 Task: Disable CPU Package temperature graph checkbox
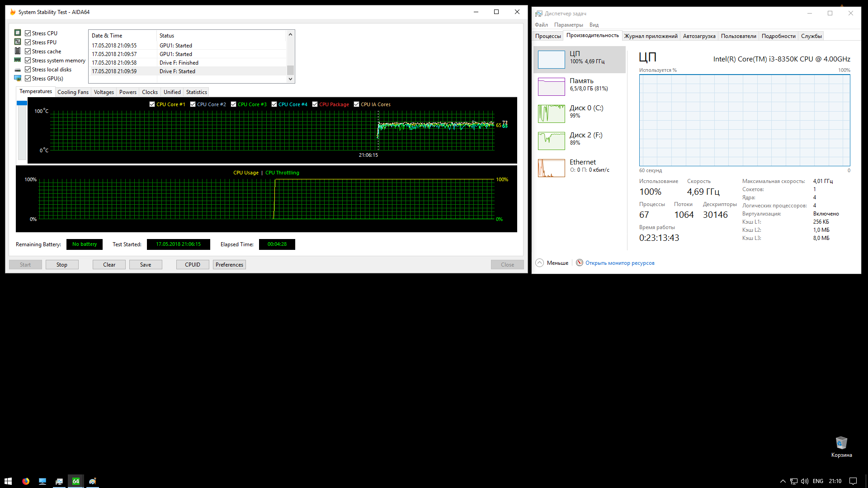pyautogui.click(x=315, y=104)
